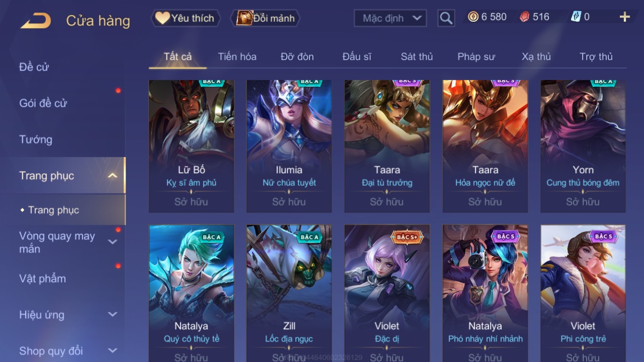Screen dimensions: 644x362
Task: Open the Mặc định sort dropdown
Action: (x=391, y=18)
